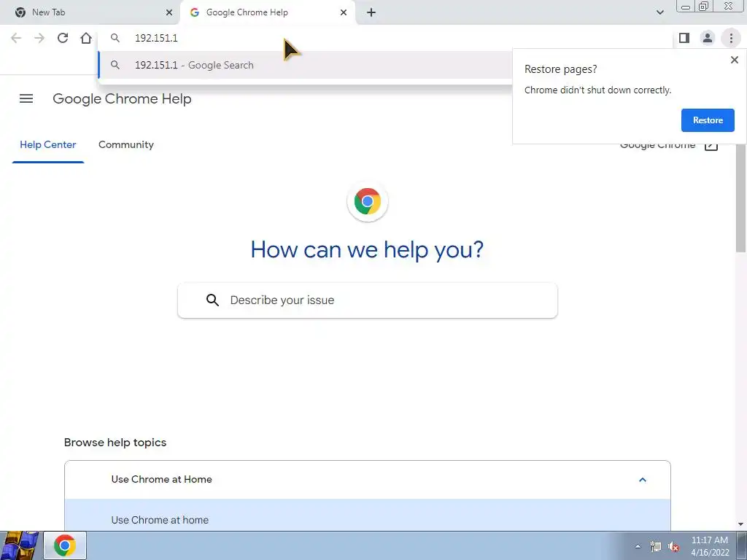
Task: Click in the address bar text 192.151.1
Action: click(156, 38)
